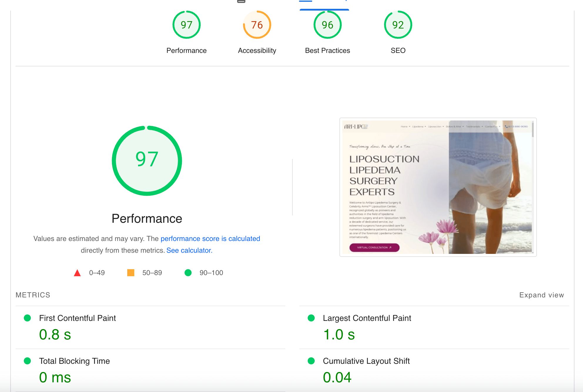Click the orange Accessibility 76 gauge
The width and height of the screenshot is (583, 392).
coord(257,25)
